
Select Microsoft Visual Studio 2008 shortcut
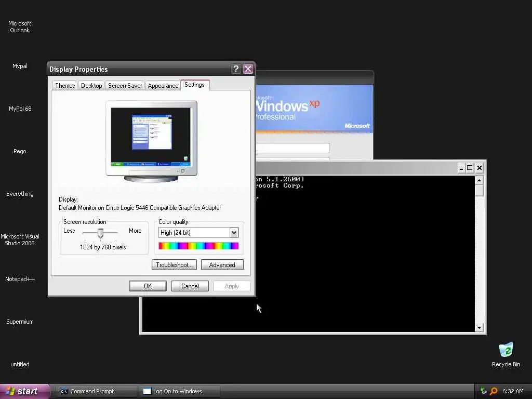20,240
